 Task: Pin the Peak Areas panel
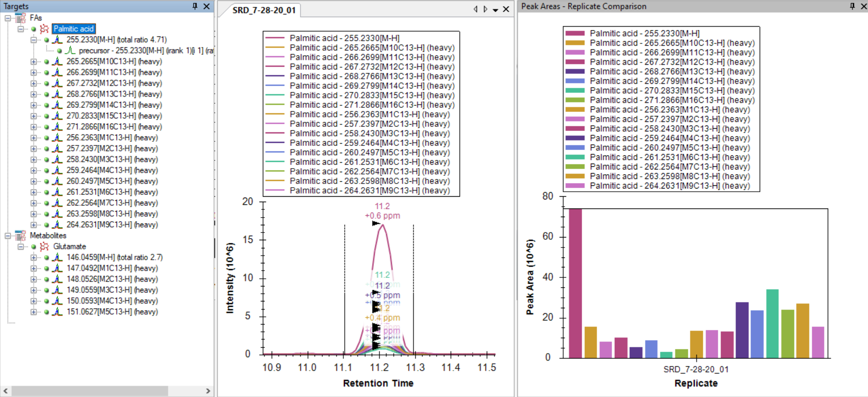(x=852, y=6)
